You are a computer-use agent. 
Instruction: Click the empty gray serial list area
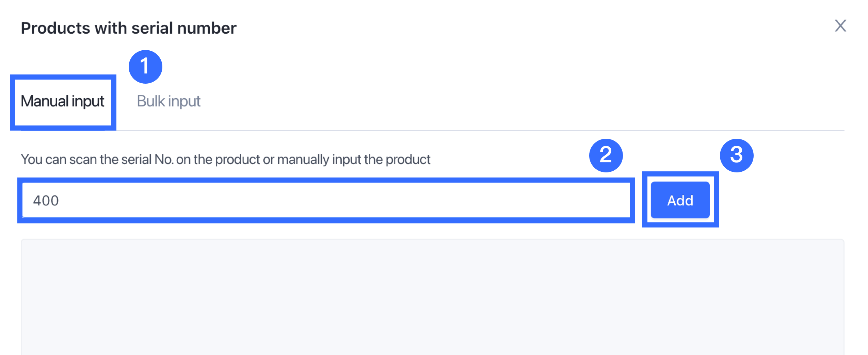(x=432, y=297)
